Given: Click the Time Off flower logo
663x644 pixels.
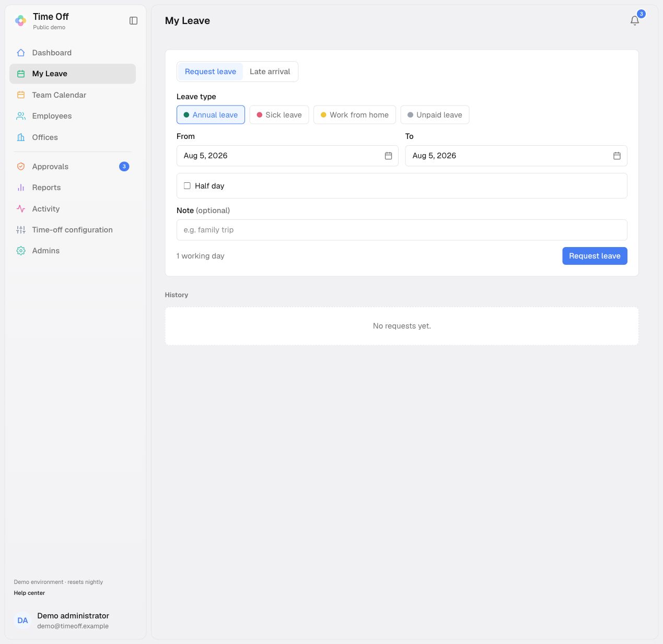Looking at the screenshot, I should [x=20, y=20].
